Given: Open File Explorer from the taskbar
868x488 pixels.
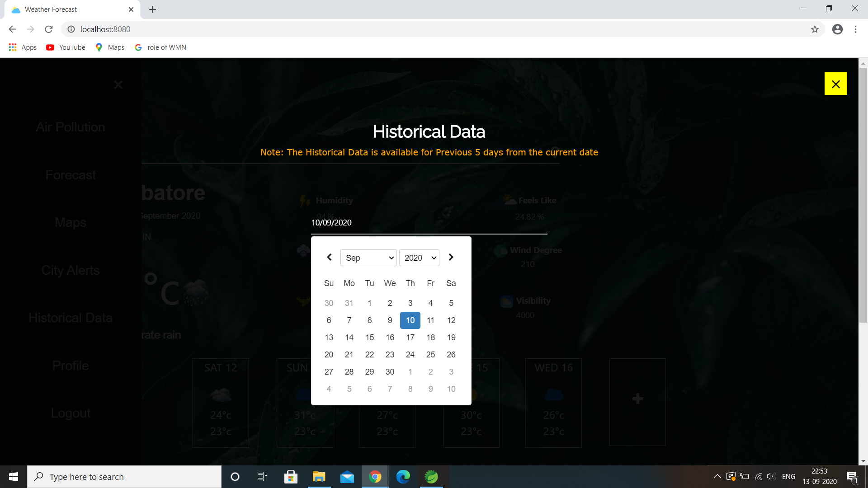Looking at the screenshot, I should tap(319, 476).
